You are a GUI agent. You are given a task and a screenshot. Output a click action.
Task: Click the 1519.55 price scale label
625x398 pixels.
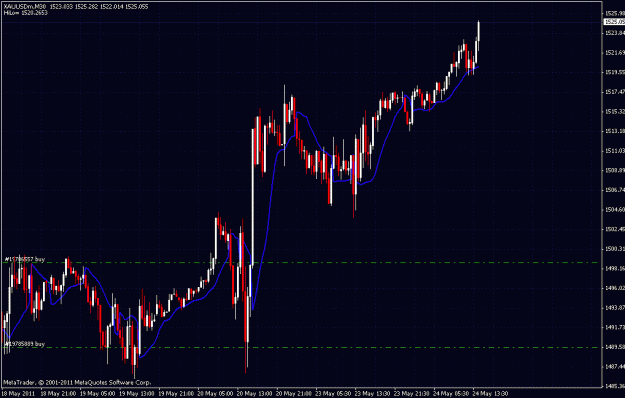[x=615, y=72]
